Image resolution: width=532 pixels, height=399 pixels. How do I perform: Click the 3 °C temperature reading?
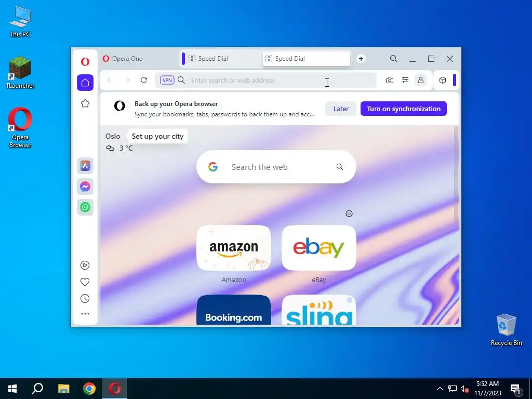pos(126,148)
